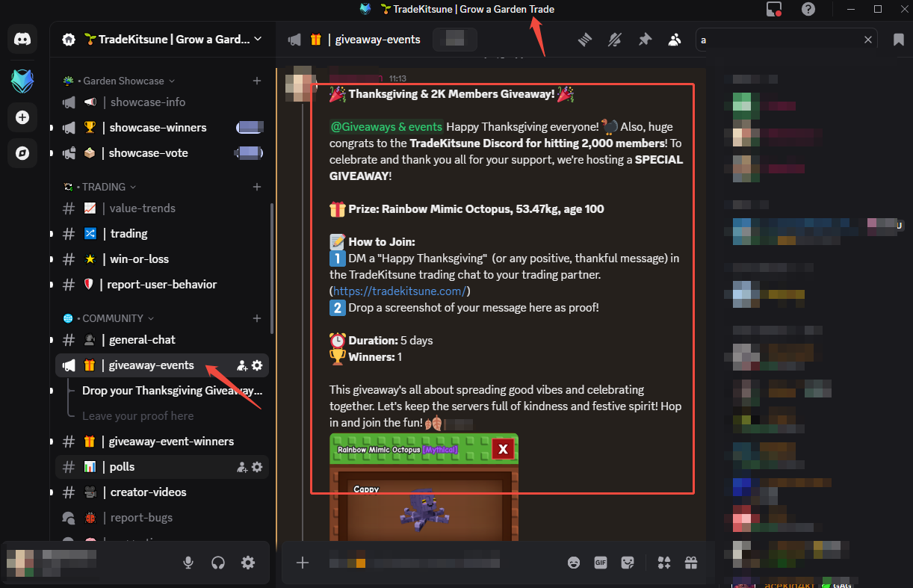Select the general-chat channel

click(162, 340)
